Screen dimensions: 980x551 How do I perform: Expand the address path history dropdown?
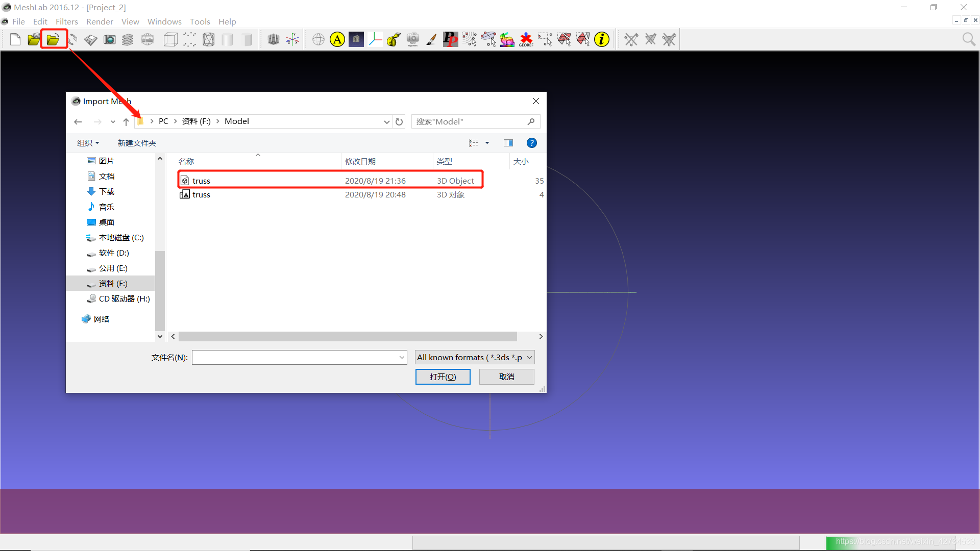click(x=386, y=121)
